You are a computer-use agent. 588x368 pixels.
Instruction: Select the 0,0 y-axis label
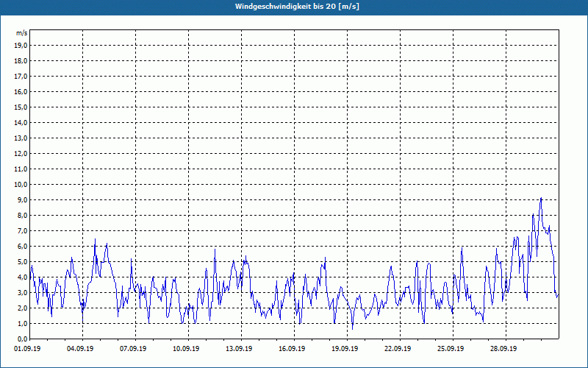pos(23,339)
